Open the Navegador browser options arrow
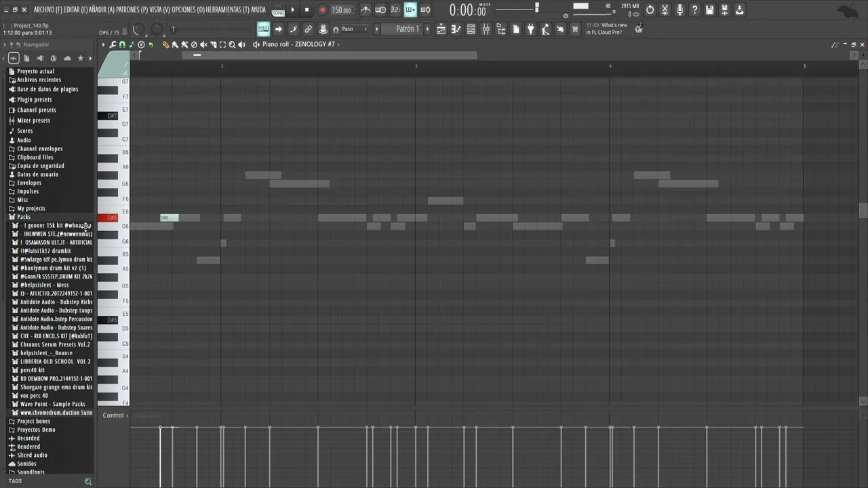868x488 pixels. point(5,45)
